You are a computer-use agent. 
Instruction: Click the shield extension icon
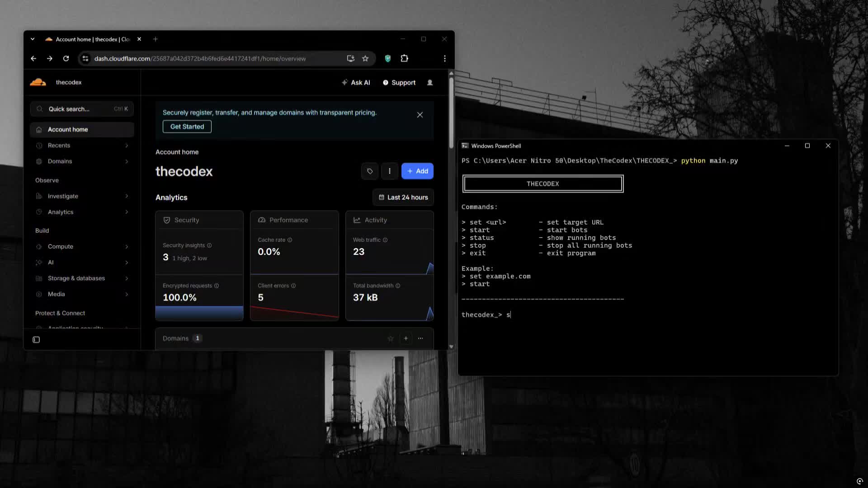[x=387, y=59]
